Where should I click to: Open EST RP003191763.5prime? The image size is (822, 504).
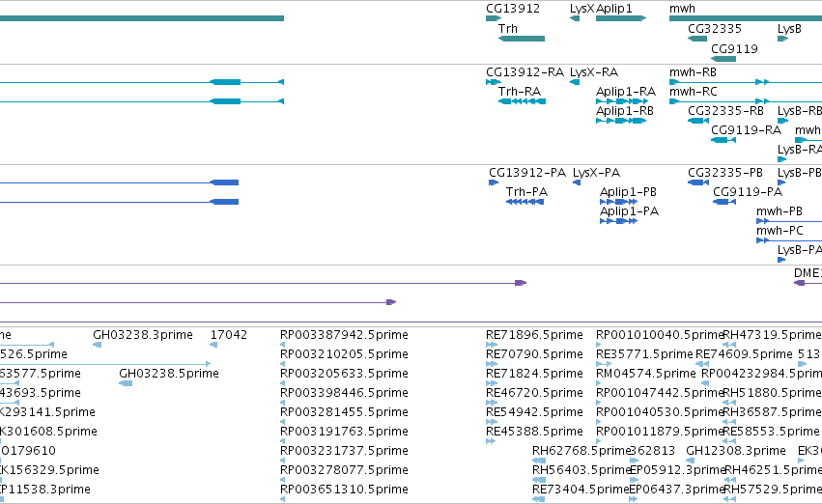[x=344, y=432]
